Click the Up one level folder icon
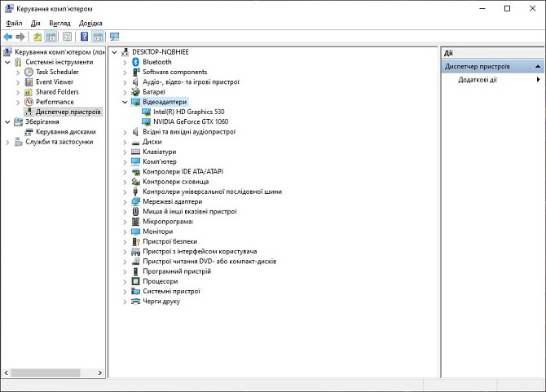546x392 pixels. (37, 37)
